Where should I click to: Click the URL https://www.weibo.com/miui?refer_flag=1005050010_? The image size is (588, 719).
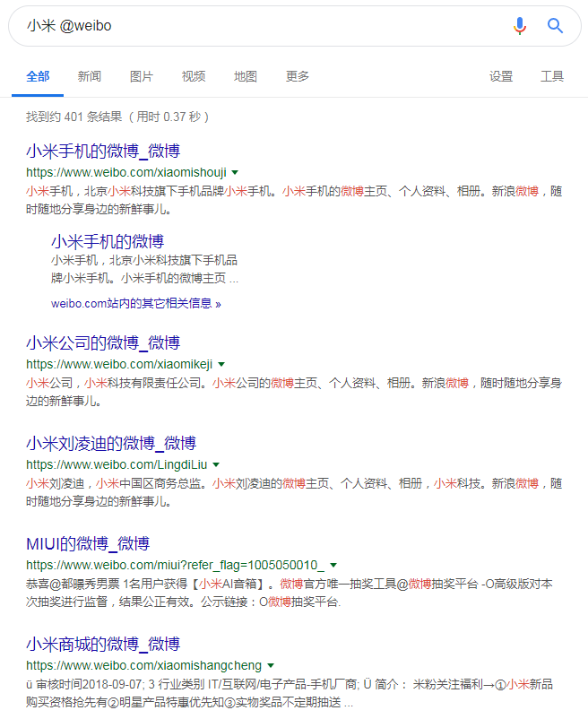point(175,565)
